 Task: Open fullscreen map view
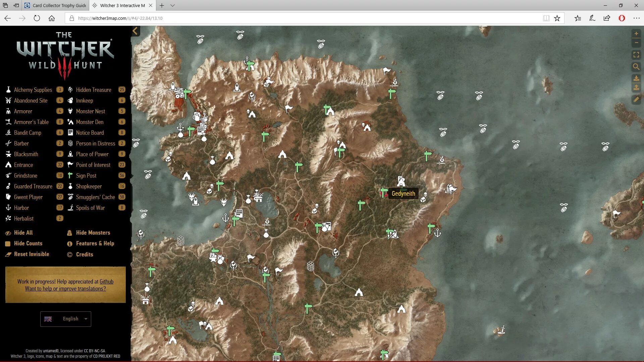pyautogui.click(x=636, y=55)
